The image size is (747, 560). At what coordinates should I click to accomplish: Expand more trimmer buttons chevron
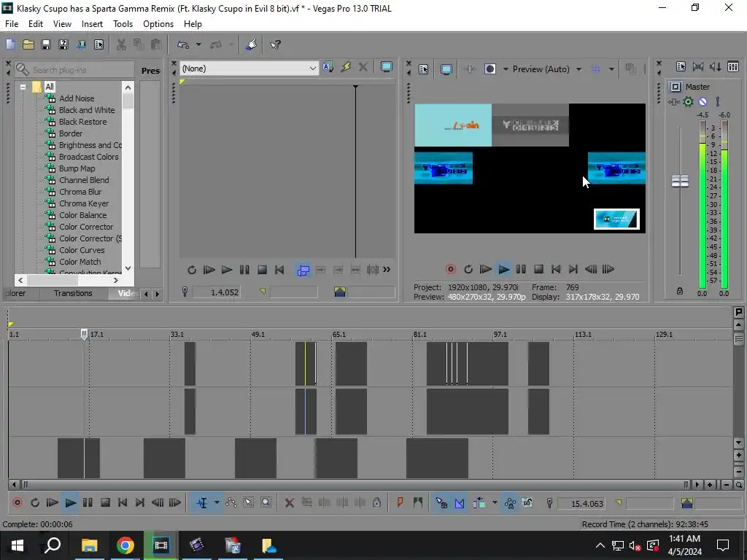click(387, 270)
